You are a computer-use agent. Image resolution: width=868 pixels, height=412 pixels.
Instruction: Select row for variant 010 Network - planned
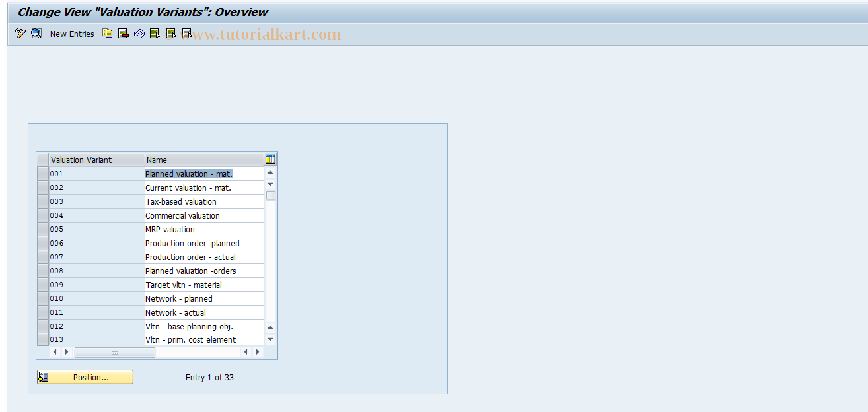[42, 298]
